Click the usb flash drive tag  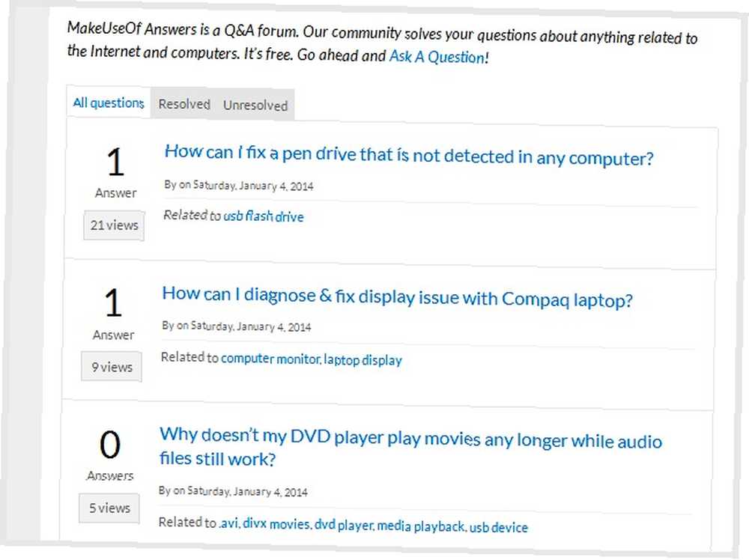click(263, 217)
